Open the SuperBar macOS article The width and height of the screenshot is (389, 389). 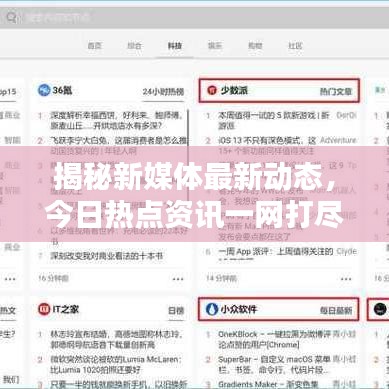click(x=274, y=365)
